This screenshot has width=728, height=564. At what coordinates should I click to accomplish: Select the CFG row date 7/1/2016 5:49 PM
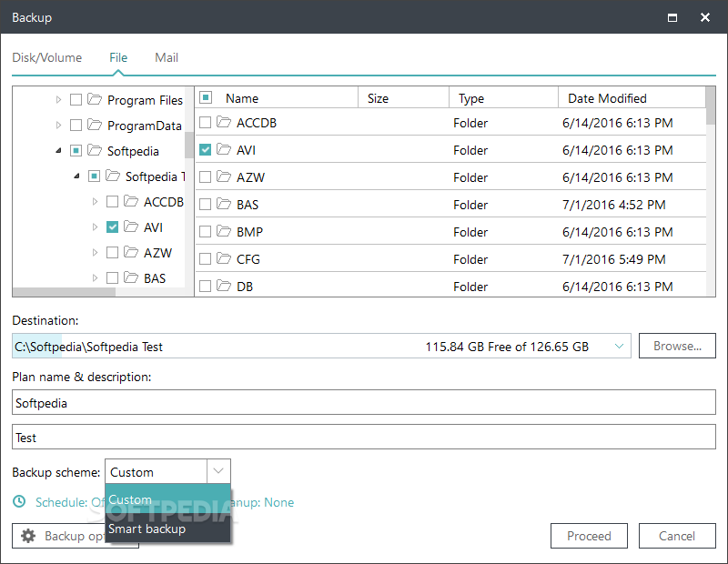point(613,259)
